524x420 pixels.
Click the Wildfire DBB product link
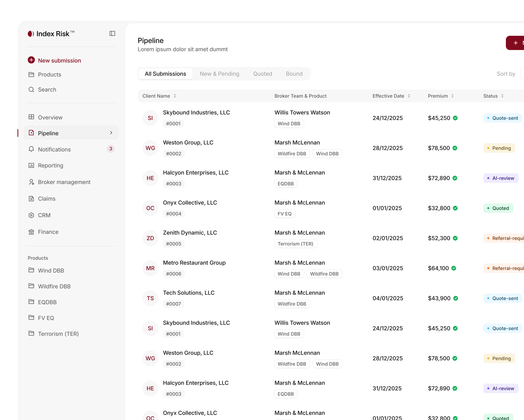pos(54,286)
